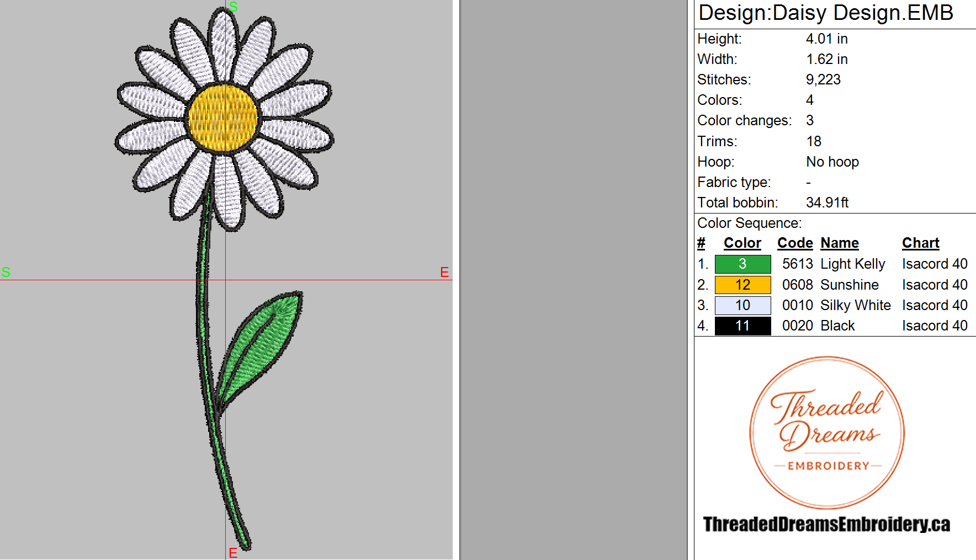Click Isacord 40 in the Black row
Screen dimensions: 976x560
[935, 326]
